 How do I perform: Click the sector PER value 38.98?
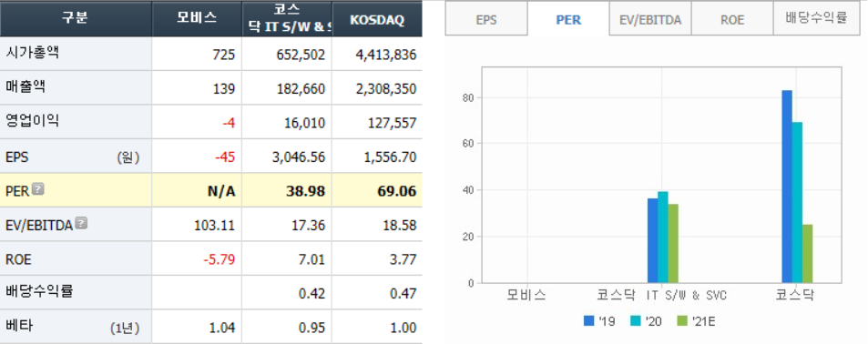click(305, 192)
